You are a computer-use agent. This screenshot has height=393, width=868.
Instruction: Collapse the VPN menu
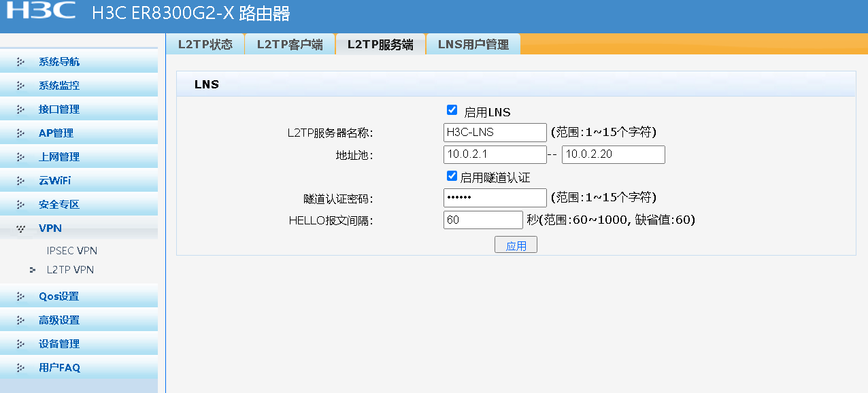pos(79,228)
